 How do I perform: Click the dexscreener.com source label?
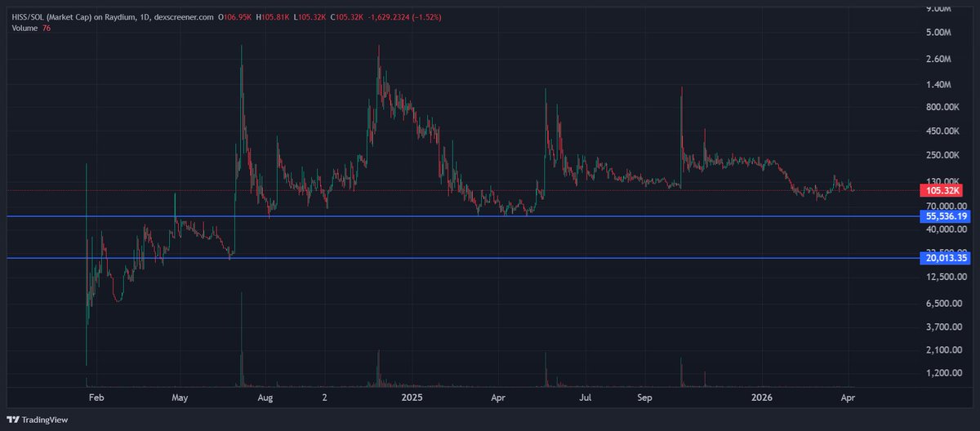point(184,17)
